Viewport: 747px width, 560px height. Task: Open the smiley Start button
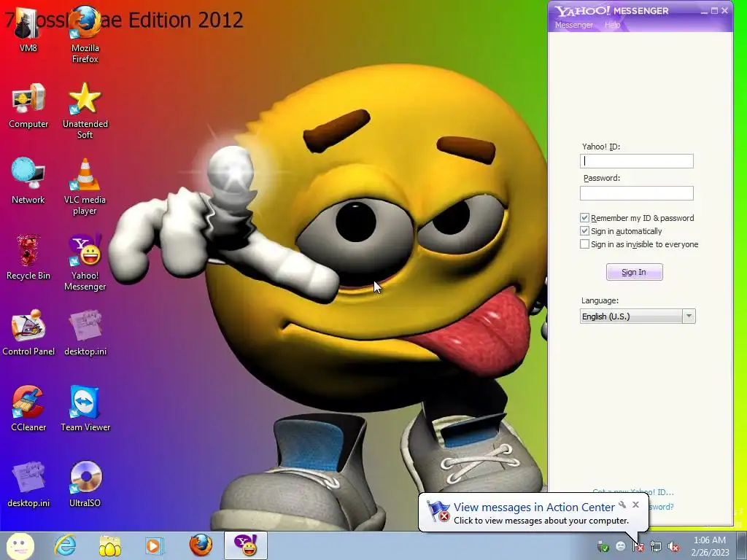click(x=20, y=545)
